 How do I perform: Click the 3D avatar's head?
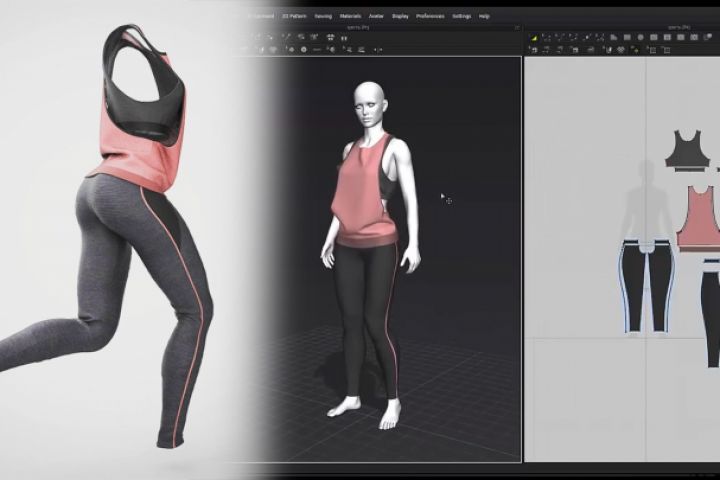point(369,103)
